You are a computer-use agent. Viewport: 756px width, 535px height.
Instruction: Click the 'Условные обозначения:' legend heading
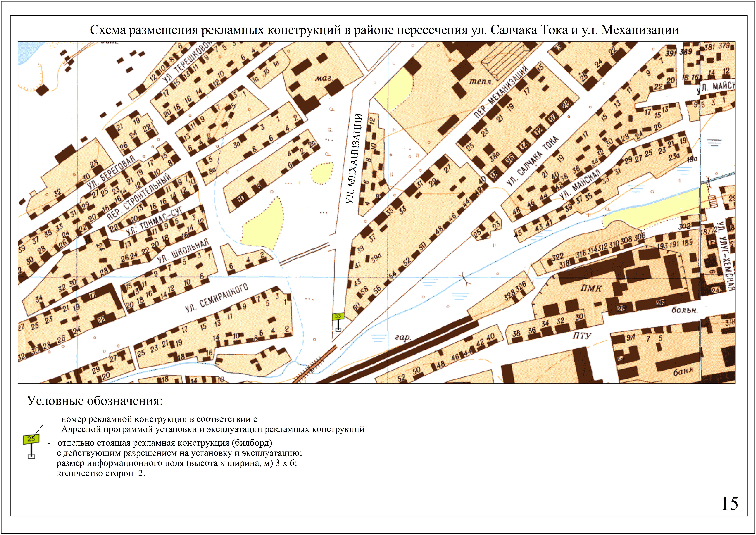(95, 401)
